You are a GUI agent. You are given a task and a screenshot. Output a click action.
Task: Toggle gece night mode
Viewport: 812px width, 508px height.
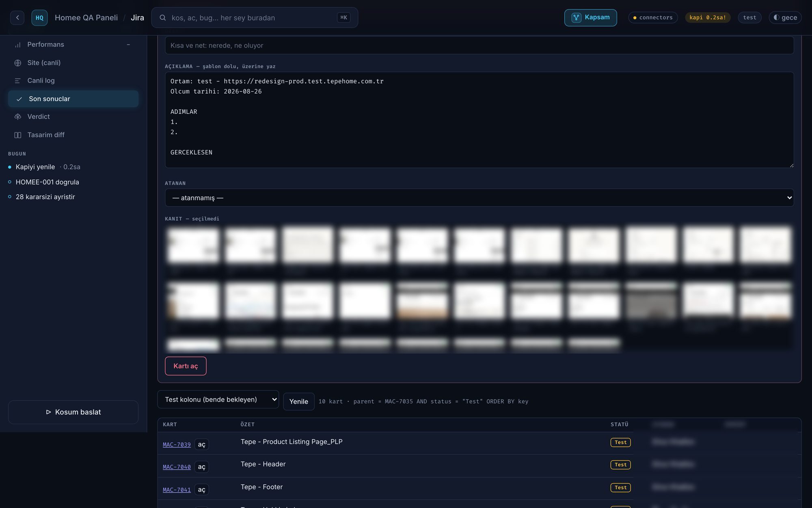pyautogui.click(x=785, y=17)
